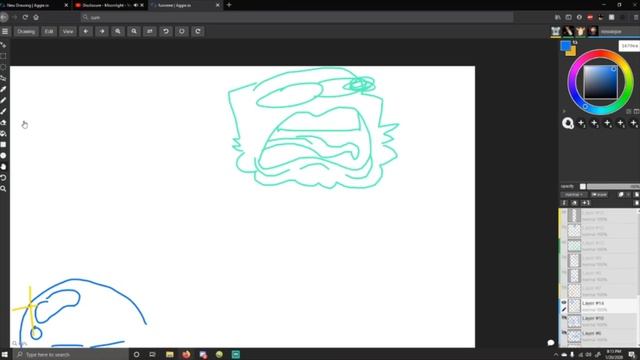Click the hue ring on color wheel
Viewport: 640px width, 360px height.
(600, 53)
